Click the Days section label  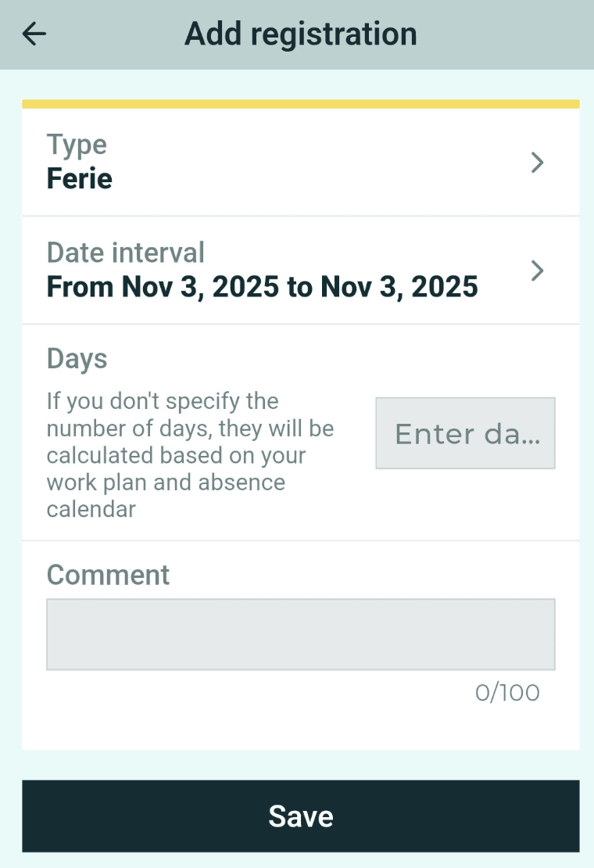(x=77, y=358)
